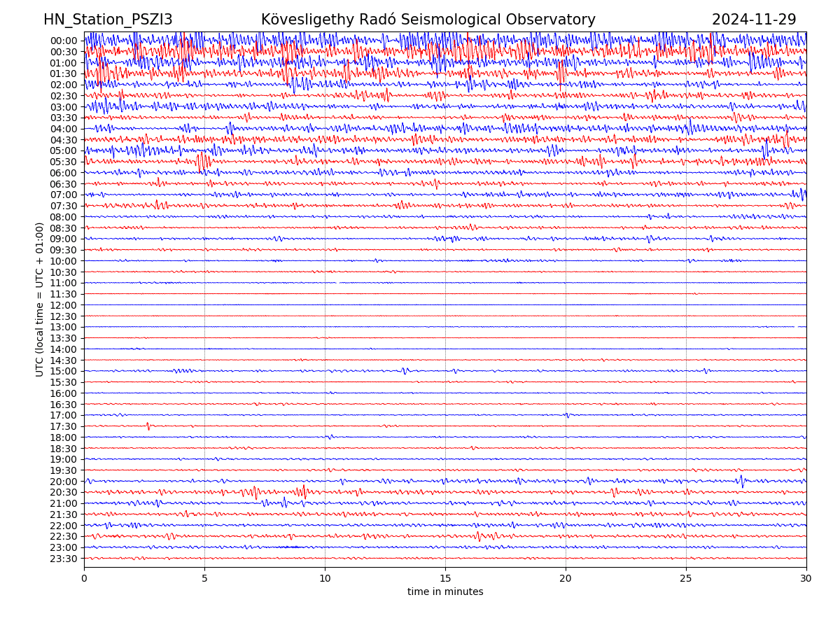The image size is (840, 630).
Task: Select the 10 minute tick label
Action: click(325, 579)
